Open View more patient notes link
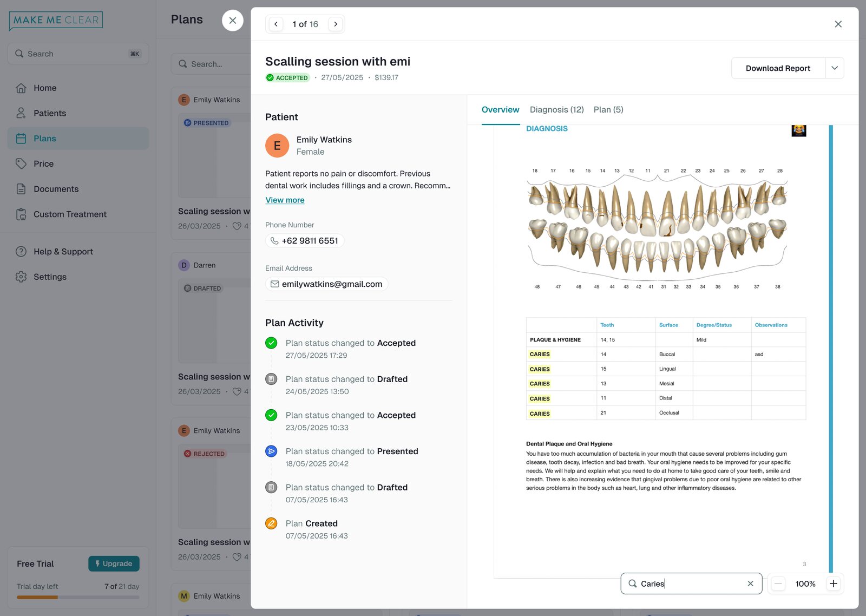Viewport: 866px width, 616px height. tap(285, 200)
